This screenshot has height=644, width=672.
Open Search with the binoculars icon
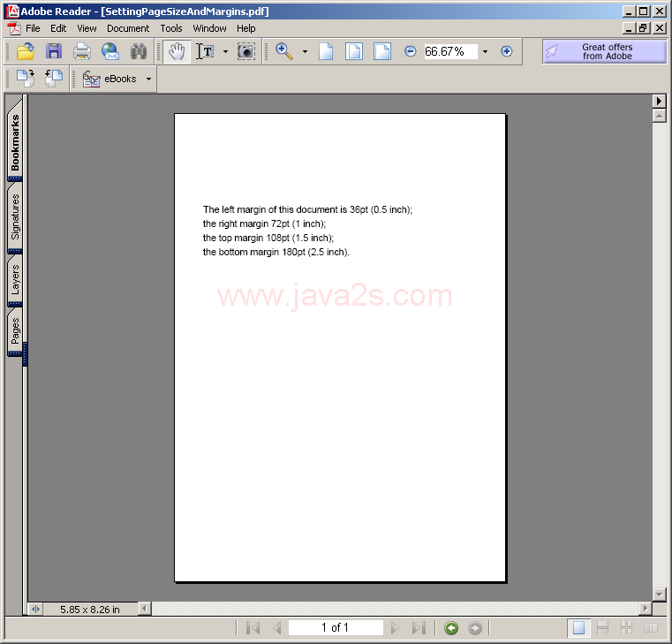tap(139, 51)
